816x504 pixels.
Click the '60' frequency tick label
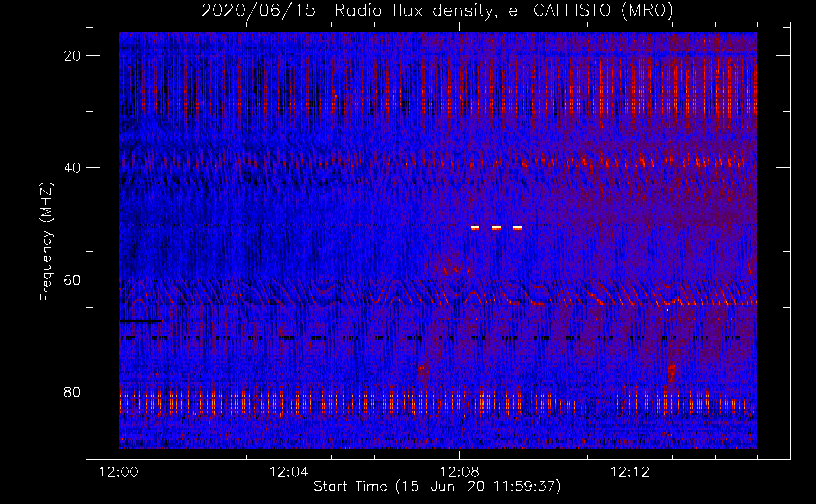click(x=72, y=280)
